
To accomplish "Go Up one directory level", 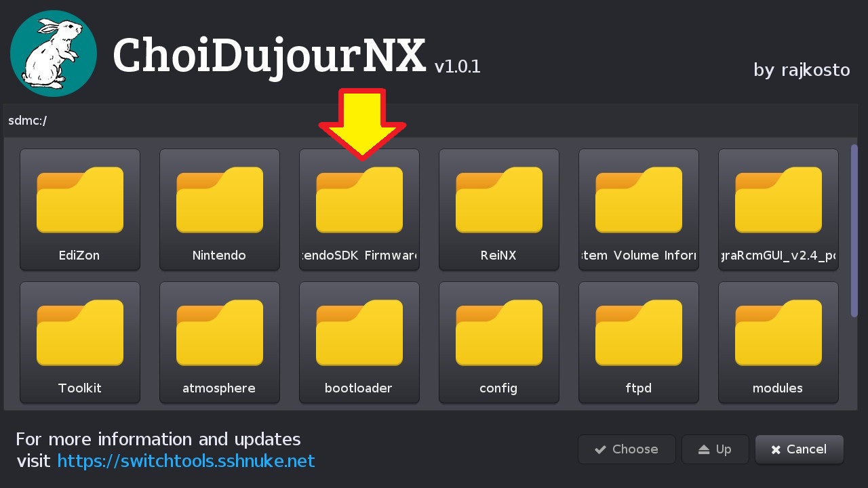I will [x=715, y=449].
